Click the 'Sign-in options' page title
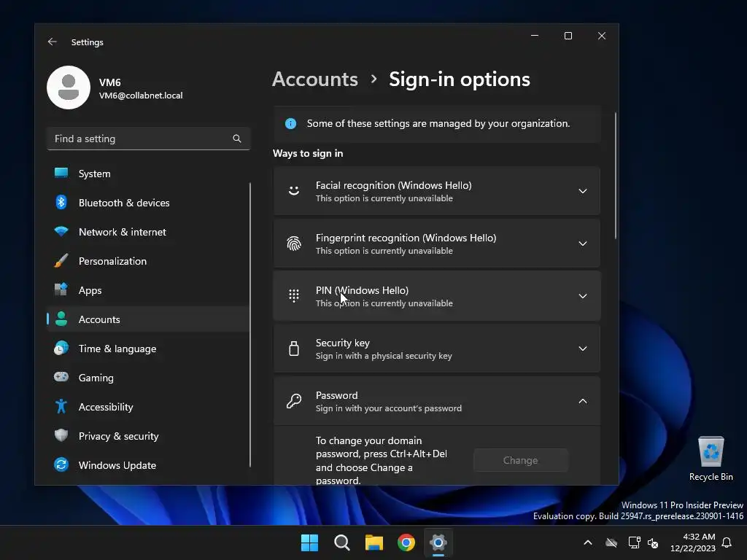This screenshot has width=747, height=560. click(460, 79)
